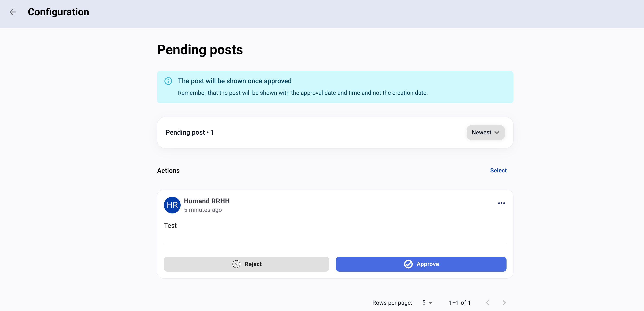Click the Test post text content
The height and width of the screenshot is (311, 644).
(x=170, y=225)
